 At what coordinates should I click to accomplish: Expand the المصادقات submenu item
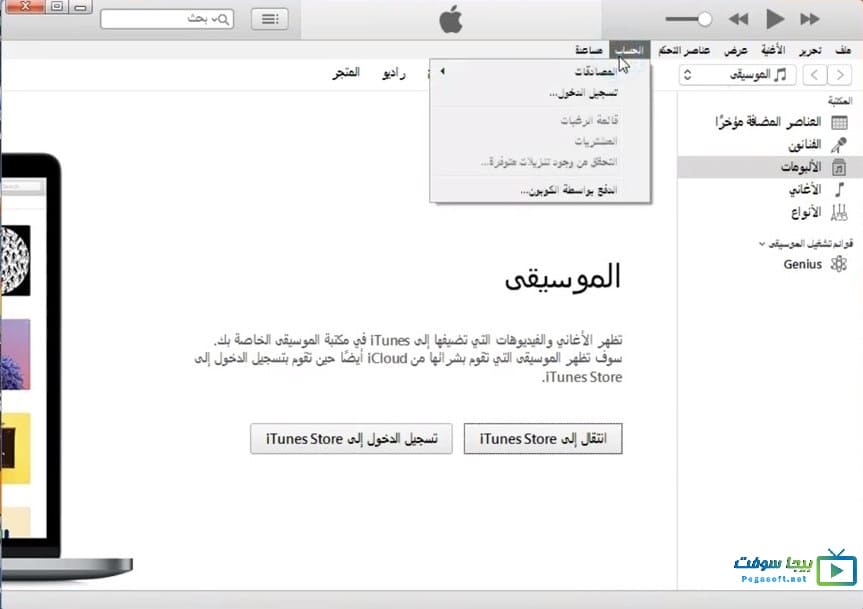tap(540, 72)
